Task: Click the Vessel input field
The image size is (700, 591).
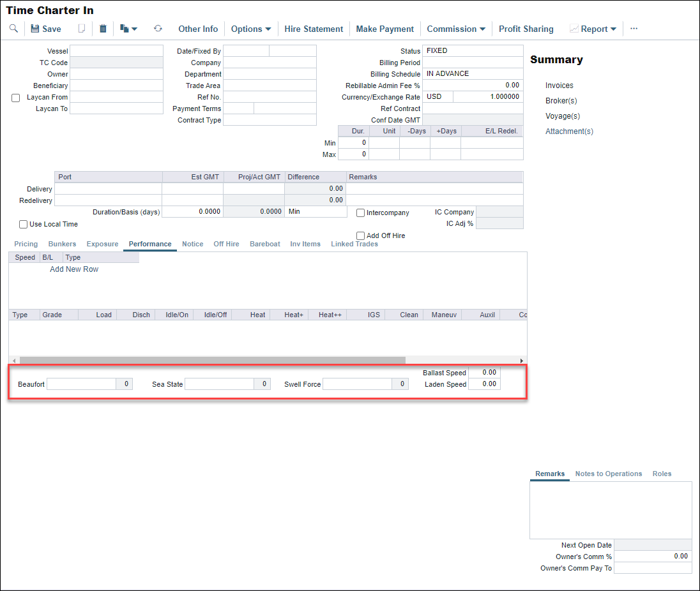Action: click(x=116, y=51)
